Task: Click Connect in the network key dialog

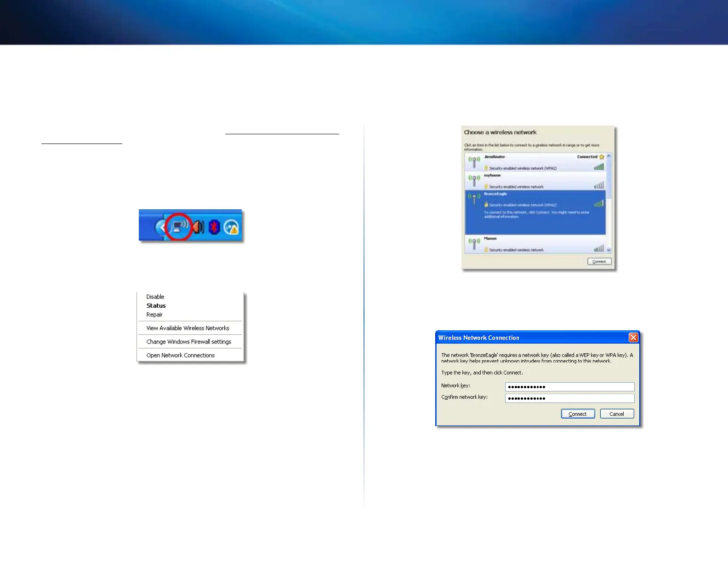Action: (x=578, y=414)
